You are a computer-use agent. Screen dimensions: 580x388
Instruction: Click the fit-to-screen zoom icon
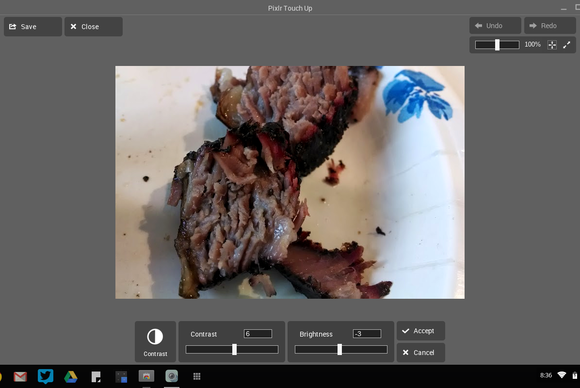tap(552, 45)
